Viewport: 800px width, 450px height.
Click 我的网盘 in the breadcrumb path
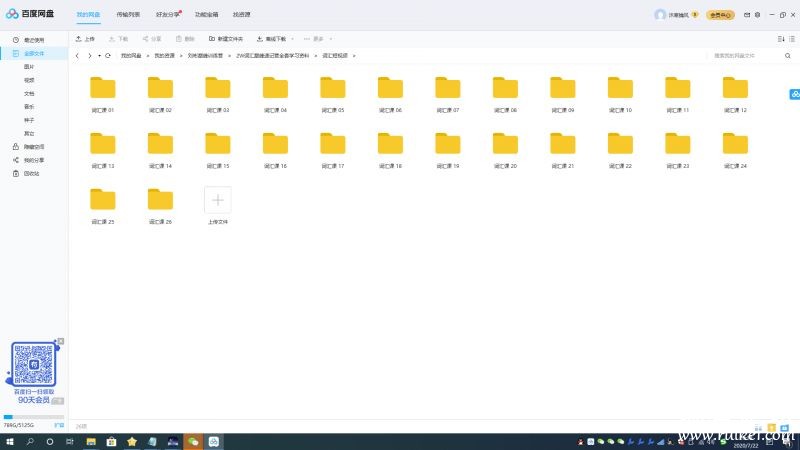pyautogui.click(x=131, y=56)
